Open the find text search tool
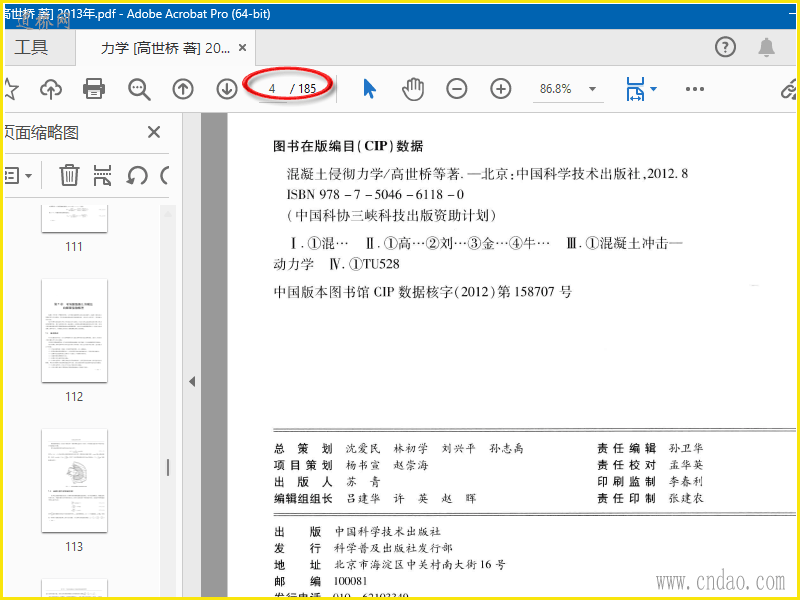Image resolution: width=800 pixels, height=600 pixels. (139, 89)
